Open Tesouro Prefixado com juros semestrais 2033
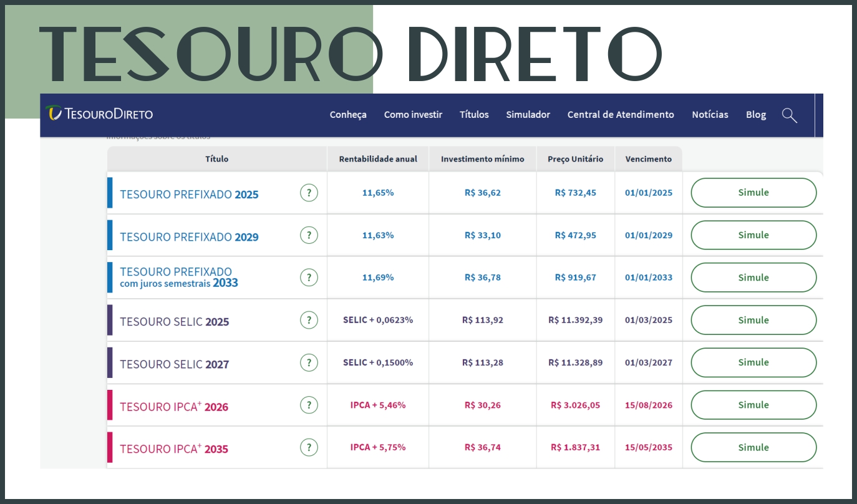The image size is (857, 504). click(x=179, y=278)
